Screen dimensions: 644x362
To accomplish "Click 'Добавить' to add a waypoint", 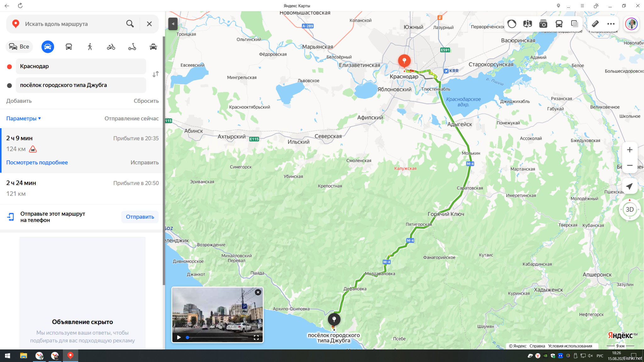I will (x=19, y=101).
